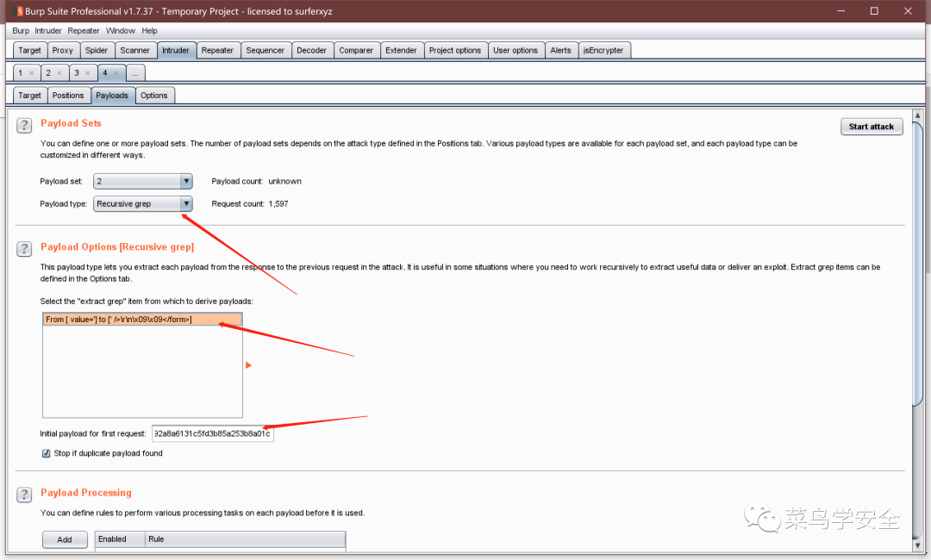Switch to the top-level Target tab

(29, 51)
